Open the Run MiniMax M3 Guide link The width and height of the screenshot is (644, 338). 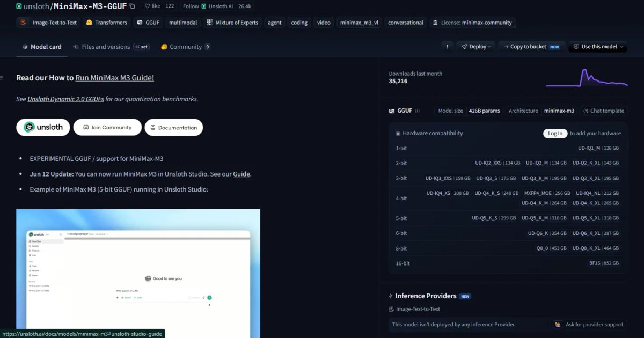tap(114, 78)
